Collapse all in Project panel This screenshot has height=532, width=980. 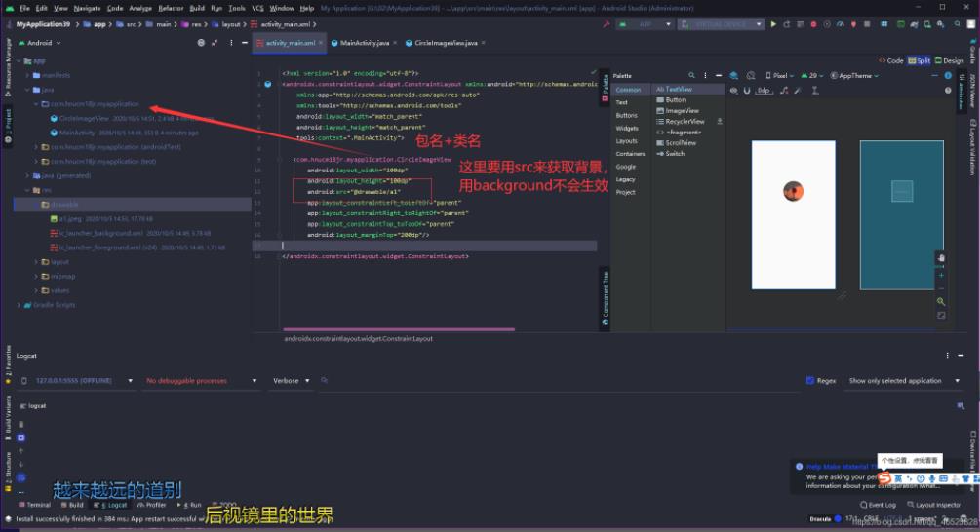click(x=215, y=43)
